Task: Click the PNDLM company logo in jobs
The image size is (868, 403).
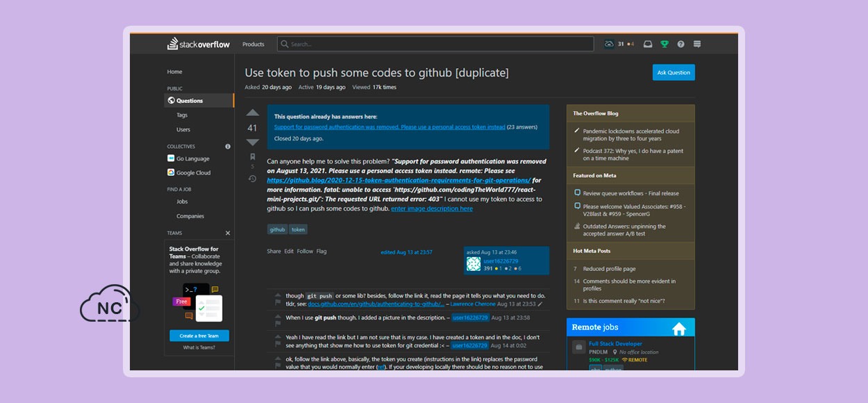Action: click(578, 347)
